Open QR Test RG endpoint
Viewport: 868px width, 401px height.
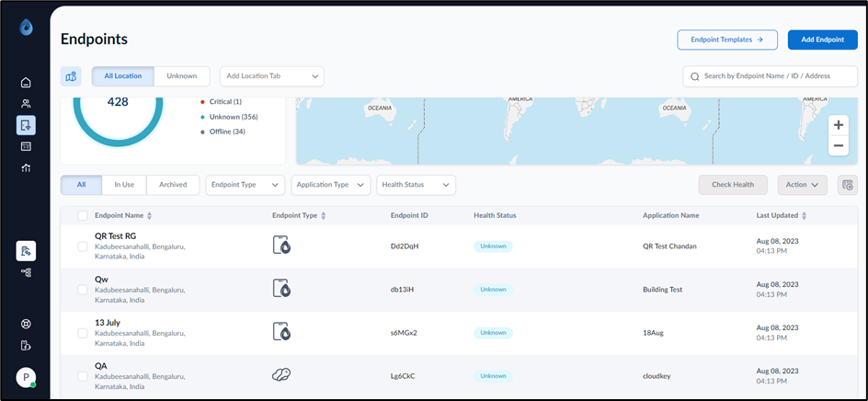pos(115,236)
